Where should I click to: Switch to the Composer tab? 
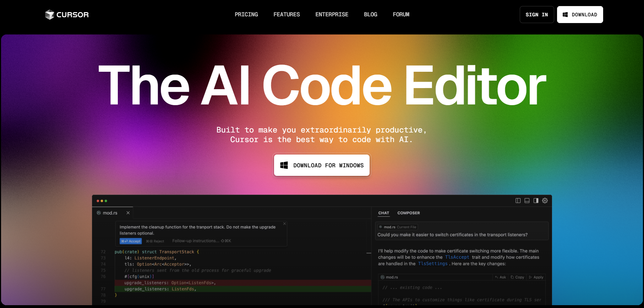[409, 213]
